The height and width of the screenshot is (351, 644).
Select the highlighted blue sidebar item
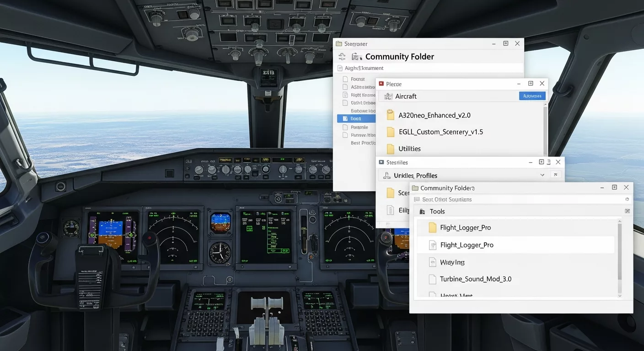click(x=356, y=118)
